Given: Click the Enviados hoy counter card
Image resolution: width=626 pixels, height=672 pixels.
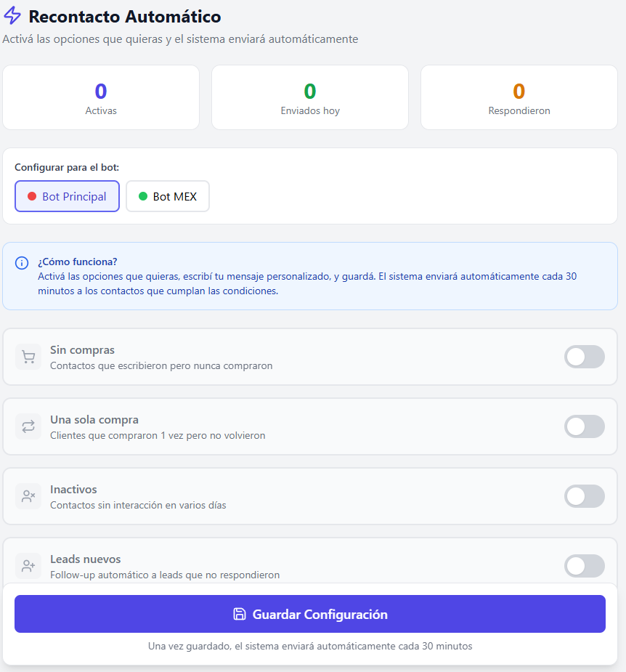Looking at the screenshot, I should pyautogui.click(x=309, y=97).
